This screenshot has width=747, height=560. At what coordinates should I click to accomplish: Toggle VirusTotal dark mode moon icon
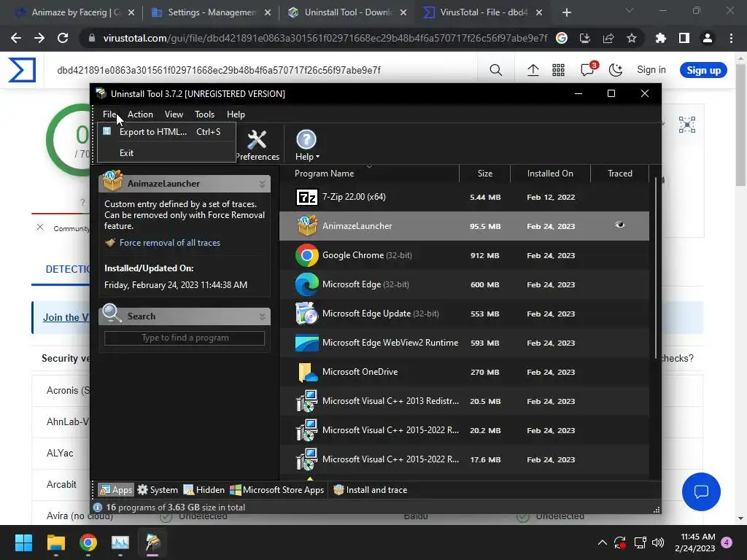[616, 71]
